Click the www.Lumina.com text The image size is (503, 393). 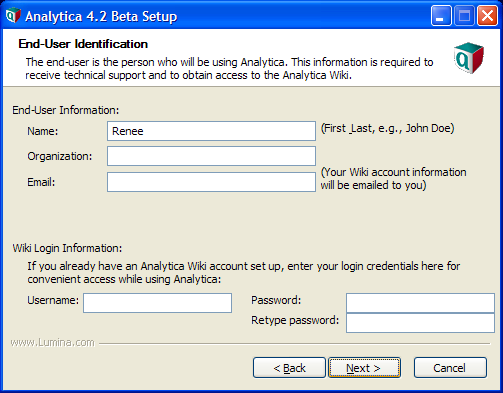click(x=53, y=343)
